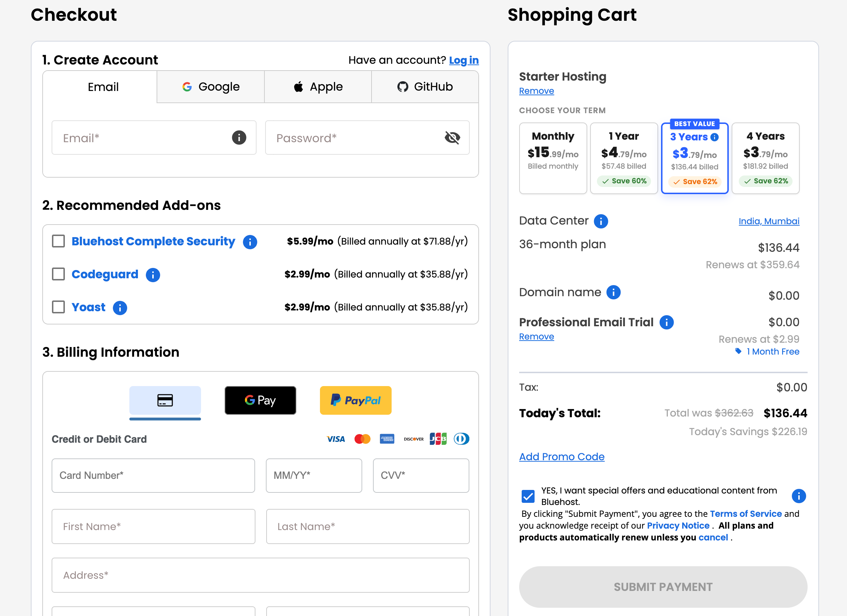
Task: Check the Yoast add-on
Action: tap(58, 307)
